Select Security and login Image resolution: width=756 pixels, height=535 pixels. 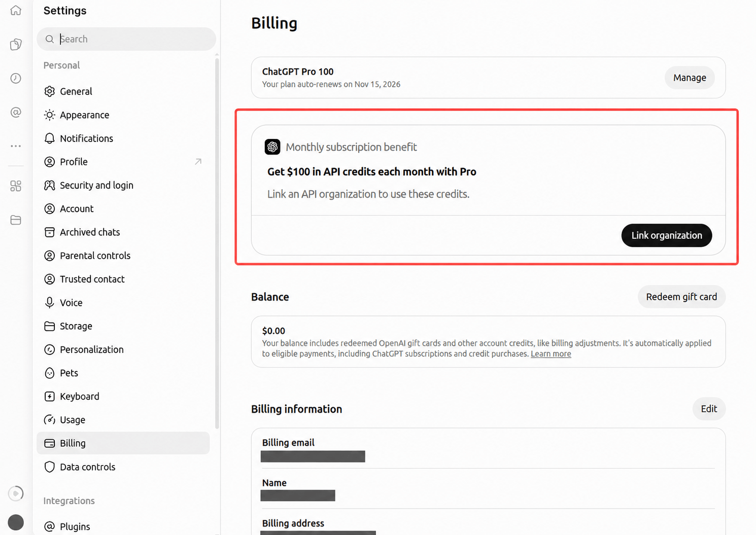tap(123, 185)
